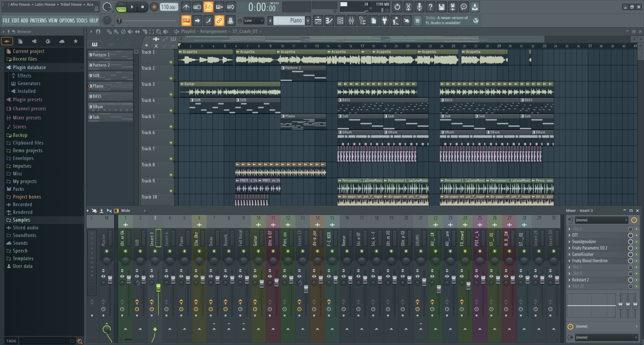Mute the Guitar mixer track
644x345 pixels.
[258, 251]
